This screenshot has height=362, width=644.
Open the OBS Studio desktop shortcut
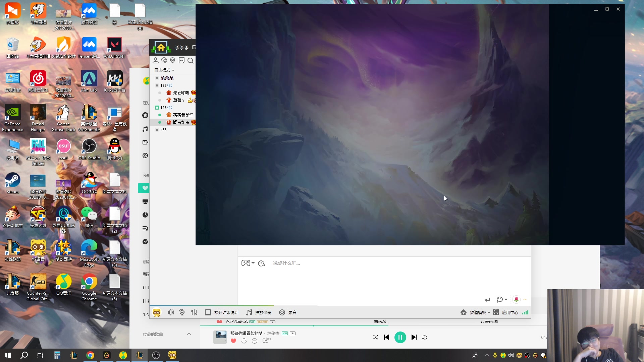[89, 149]
